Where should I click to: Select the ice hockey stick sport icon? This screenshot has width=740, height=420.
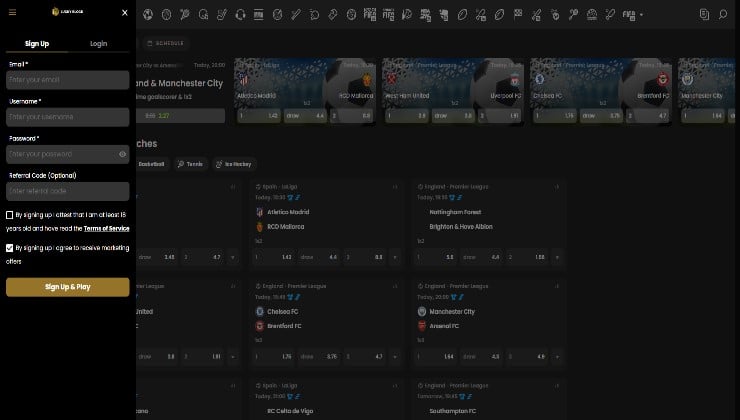tap(222, 15)
